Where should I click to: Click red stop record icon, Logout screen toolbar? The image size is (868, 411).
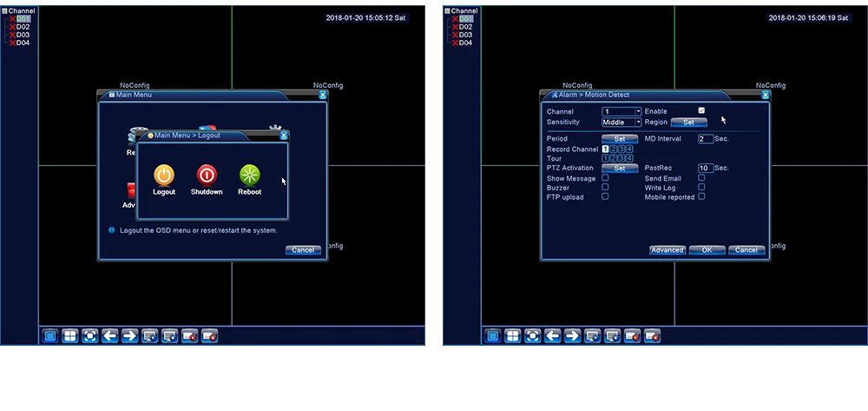click(x=210, y=335)
